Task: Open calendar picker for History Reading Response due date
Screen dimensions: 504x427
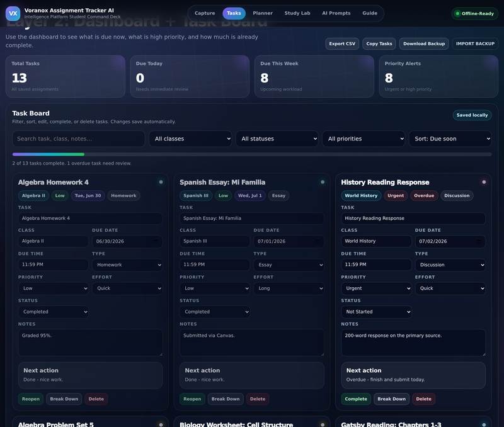Action: tap(479, 241)
